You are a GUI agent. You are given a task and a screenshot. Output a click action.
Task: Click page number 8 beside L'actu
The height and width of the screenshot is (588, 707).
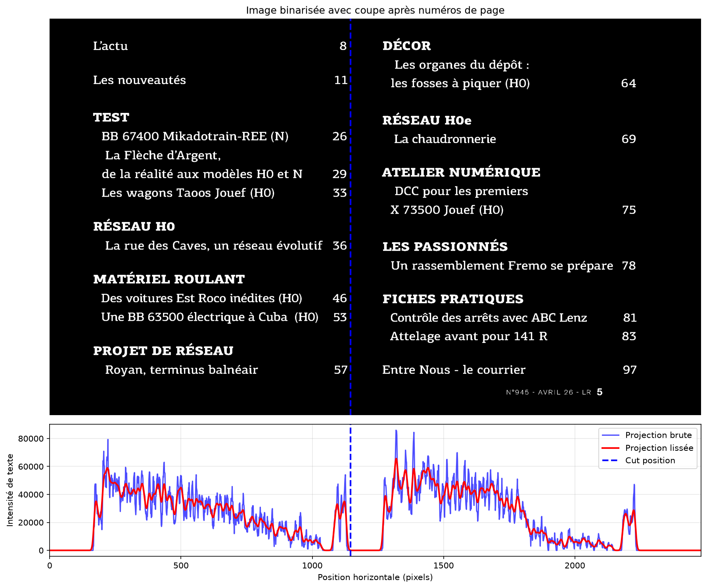coord(343,46)
